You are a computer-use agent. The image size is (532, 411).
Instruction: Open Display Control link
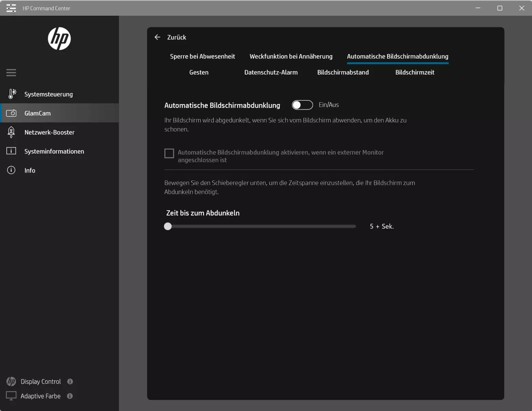coord(41,382)
